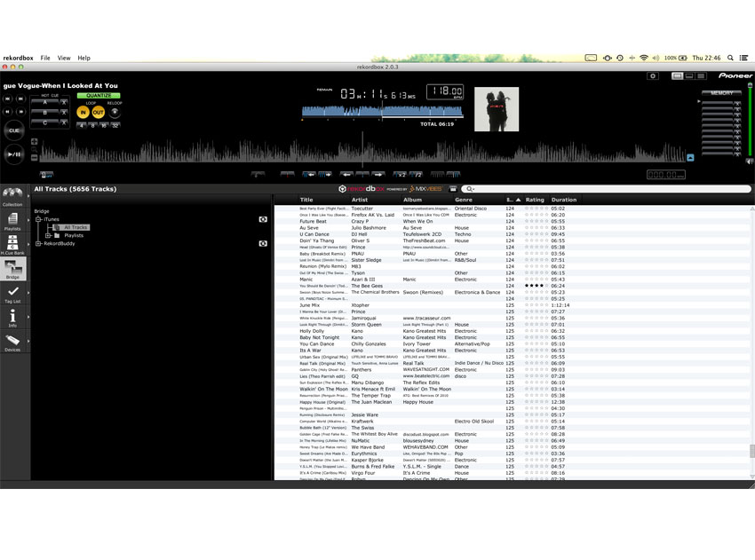Image resolution: width=755 pixels, height=560 pixels.
Task: Open macOS notification center icon
Action: coord(744,58)
